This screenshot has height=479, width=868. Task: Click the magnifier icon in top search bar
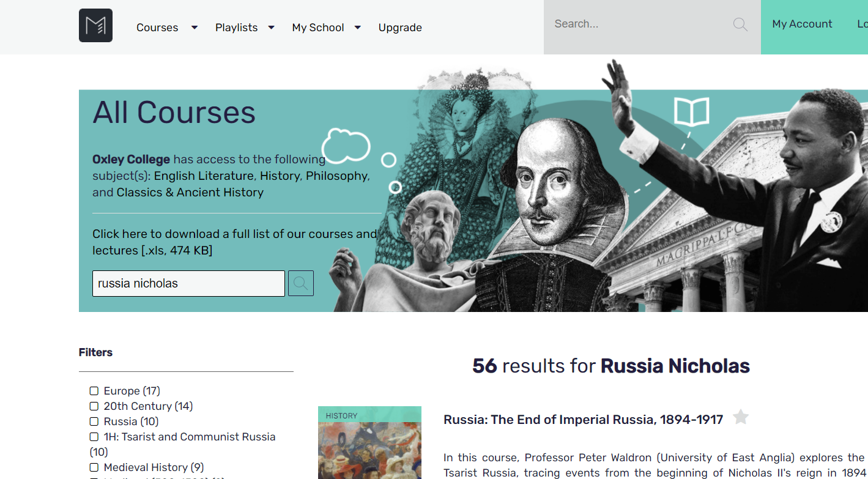point(740,24)
